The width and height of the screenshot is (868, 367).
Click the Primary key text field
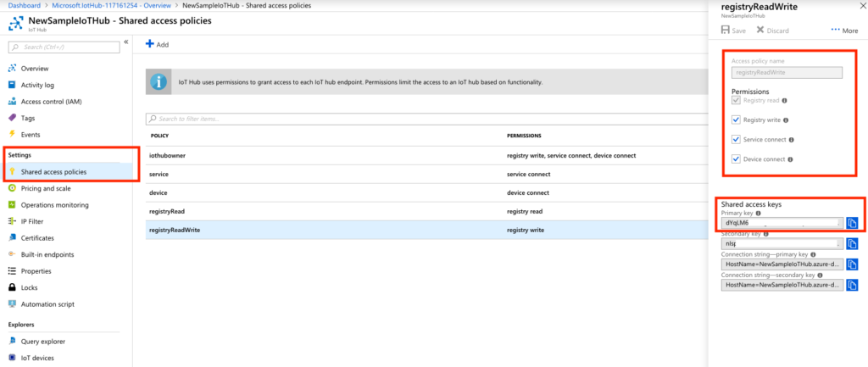[x=782, y=223]
